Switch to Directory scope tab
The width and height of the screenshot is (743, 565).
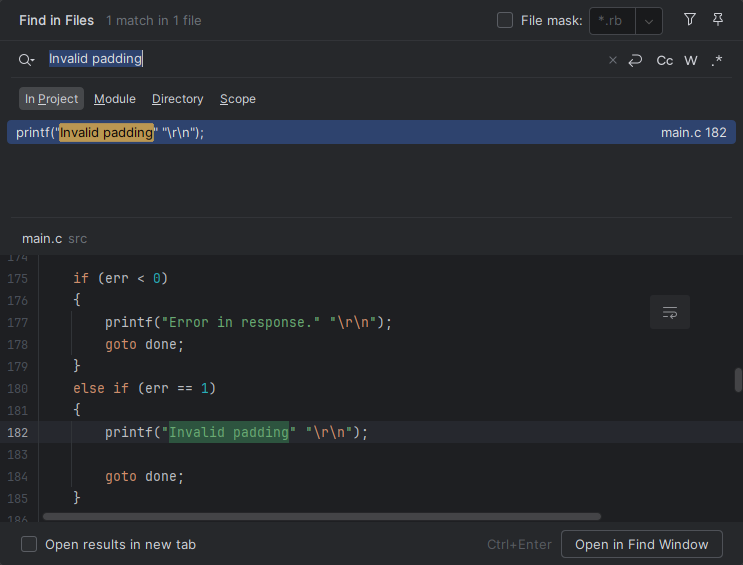(177, 99)
